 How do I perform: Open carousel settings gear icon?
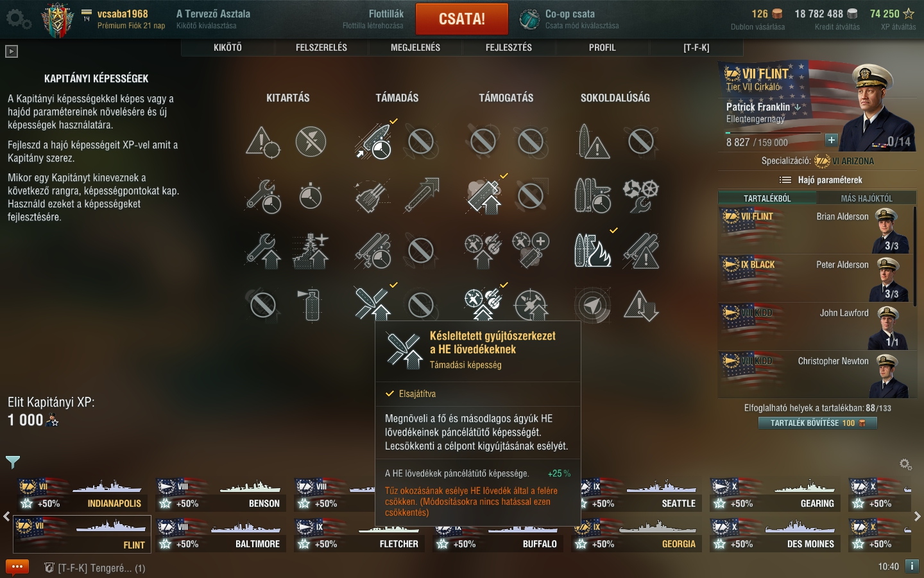pyautogui.click(x=905, y=464)
